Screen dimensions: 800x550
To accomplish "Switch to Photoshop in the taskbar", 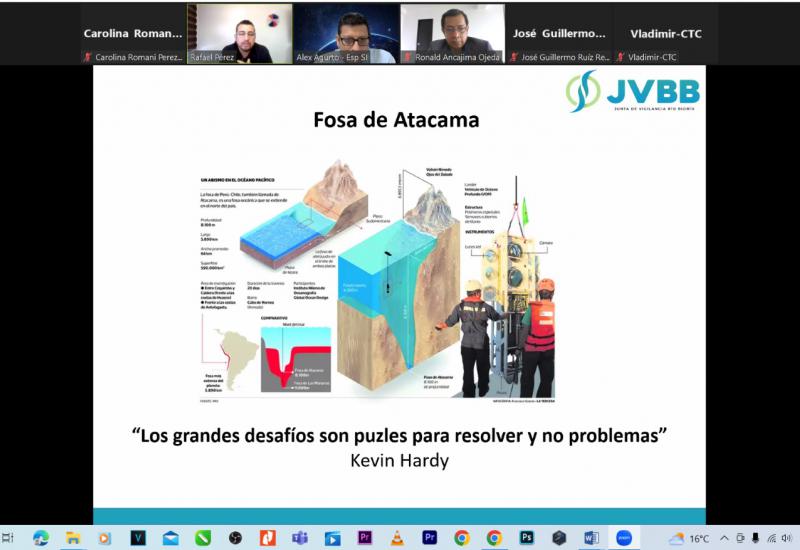I will click(x=526, y=538).
